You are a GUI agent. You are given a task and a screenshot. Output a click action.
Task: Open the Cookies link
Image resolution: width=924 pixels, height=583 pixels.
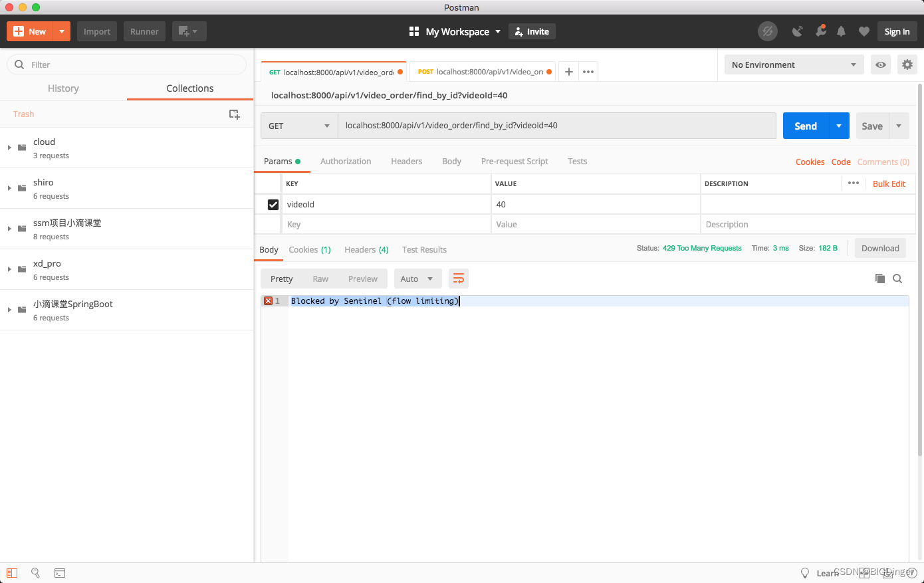(810, 162)
